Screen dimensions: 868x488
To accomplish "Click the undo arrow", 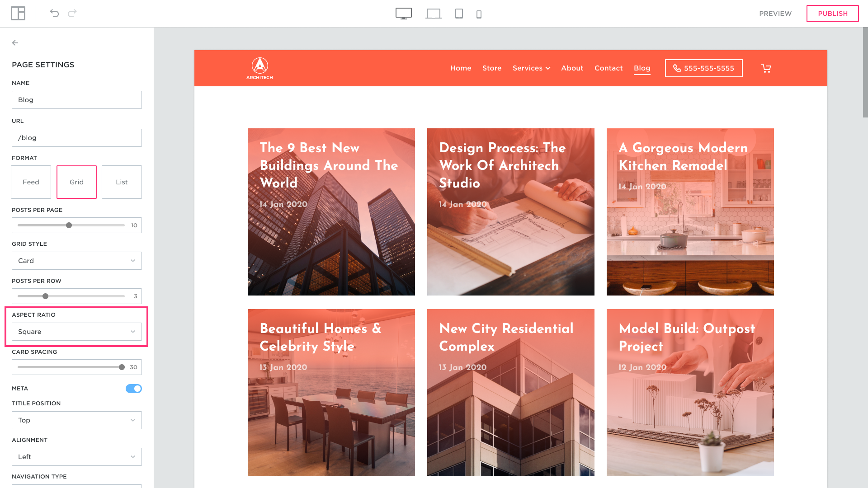I will point(54,13).
